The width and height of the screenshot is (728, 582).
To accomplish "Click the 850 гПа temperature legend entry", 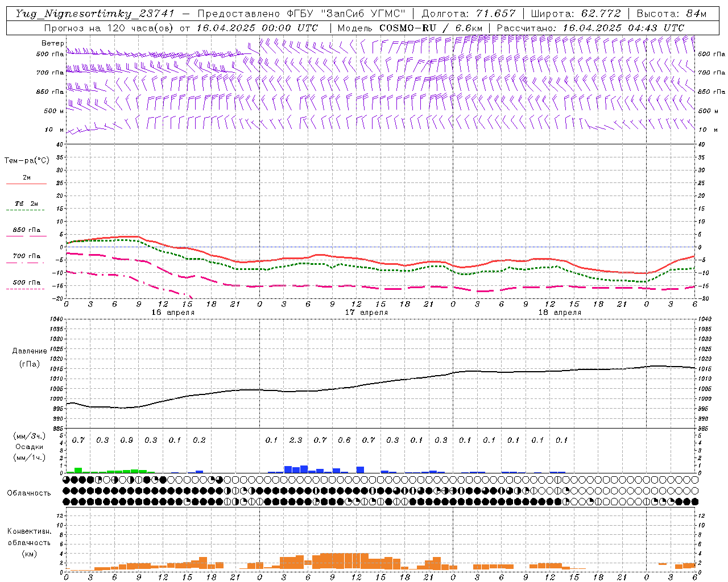I will [26, 230].
